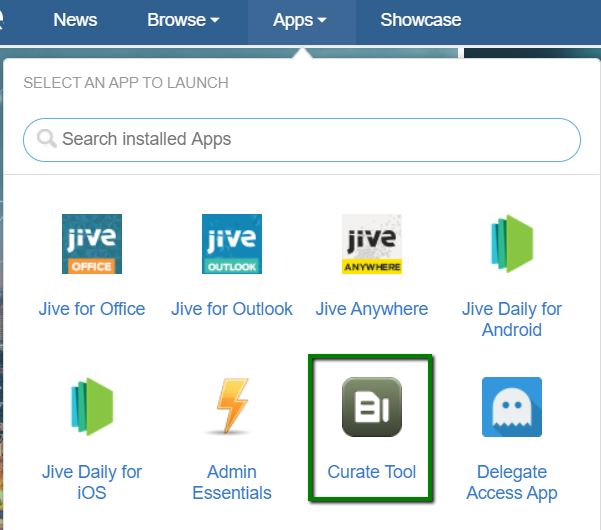Launch the Jive for Office app icon
601x530 pixels.
(92, 244)
